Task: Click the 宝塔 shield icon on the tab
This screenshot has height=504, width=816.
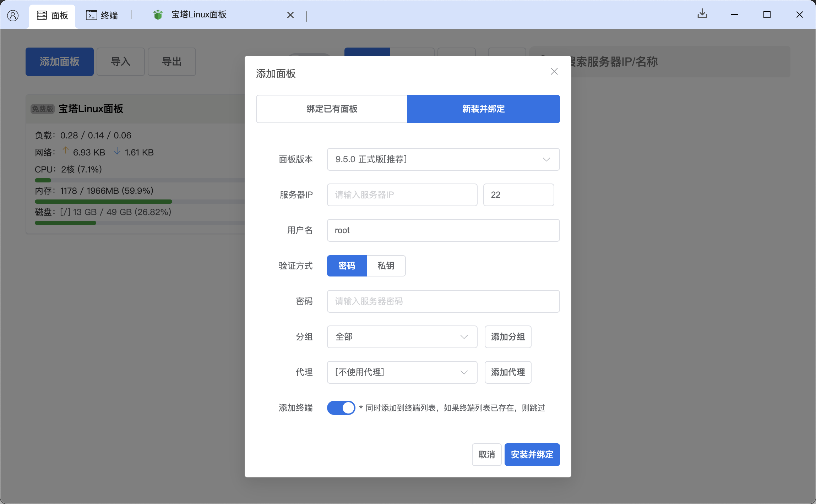Action: 157,15
